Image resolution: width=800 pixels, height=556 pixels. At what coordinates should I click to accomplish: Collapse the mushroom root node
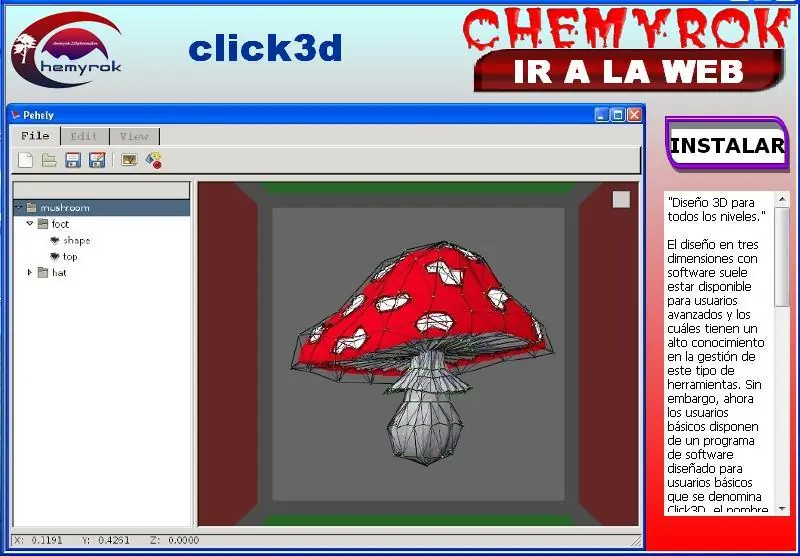[x=19, y=207]
